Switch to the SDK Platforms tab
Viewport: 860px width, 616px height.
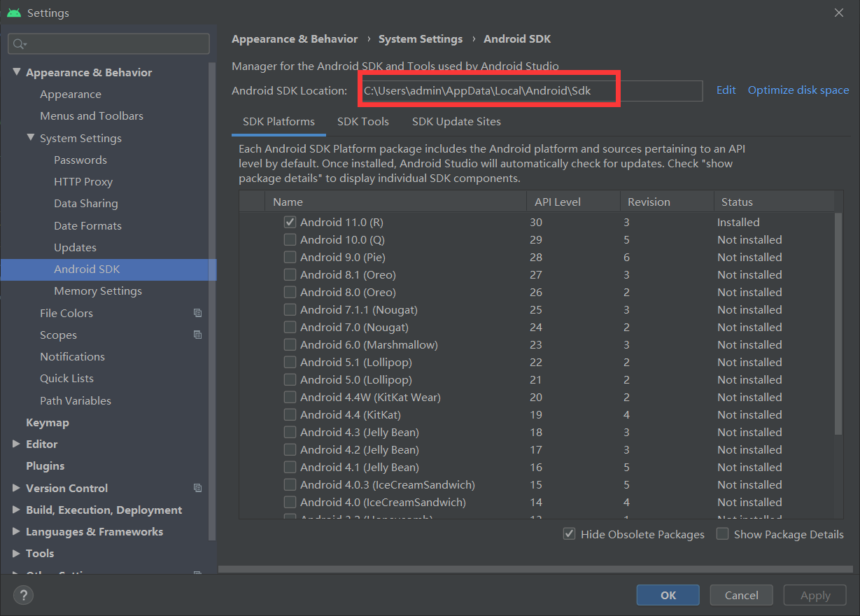(x=279, y=121)
